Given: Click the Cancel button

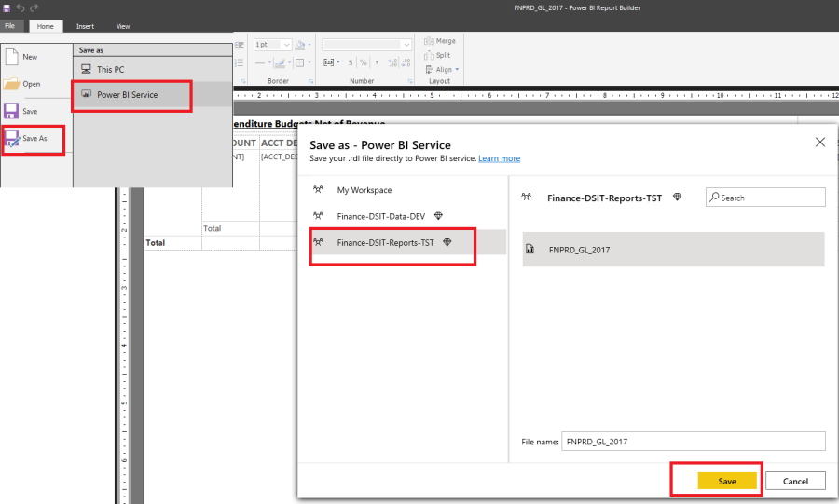Looking at the screenshot, I should point(795,481).
